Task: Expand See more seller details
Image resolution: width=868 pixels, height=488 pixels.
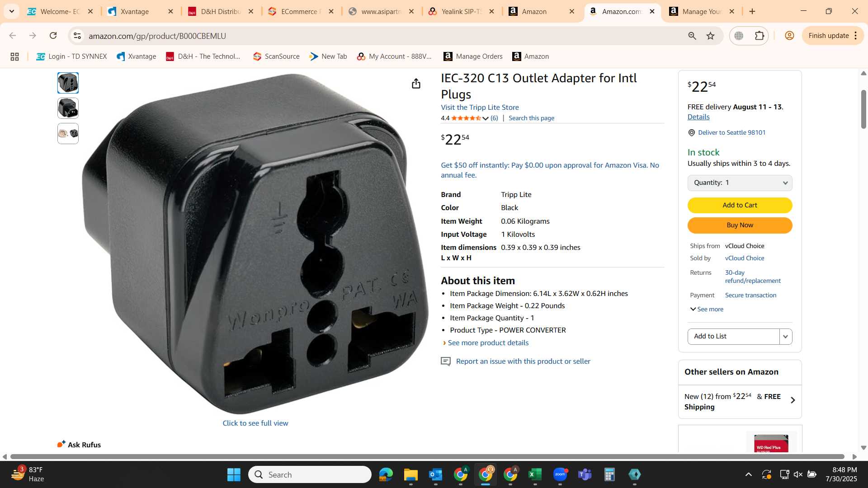Action: pyautogui.click(x=707, y=309)
